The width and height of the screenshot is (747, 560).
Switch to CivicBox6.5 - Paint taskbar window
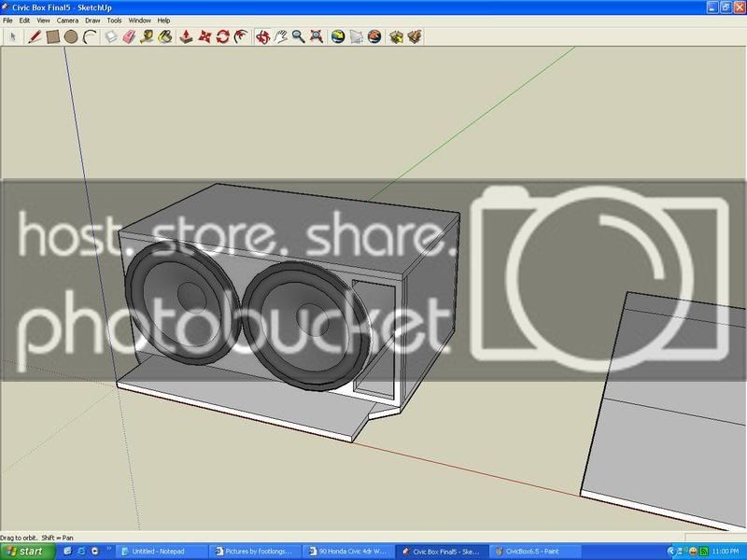click(x=533, y=552)
